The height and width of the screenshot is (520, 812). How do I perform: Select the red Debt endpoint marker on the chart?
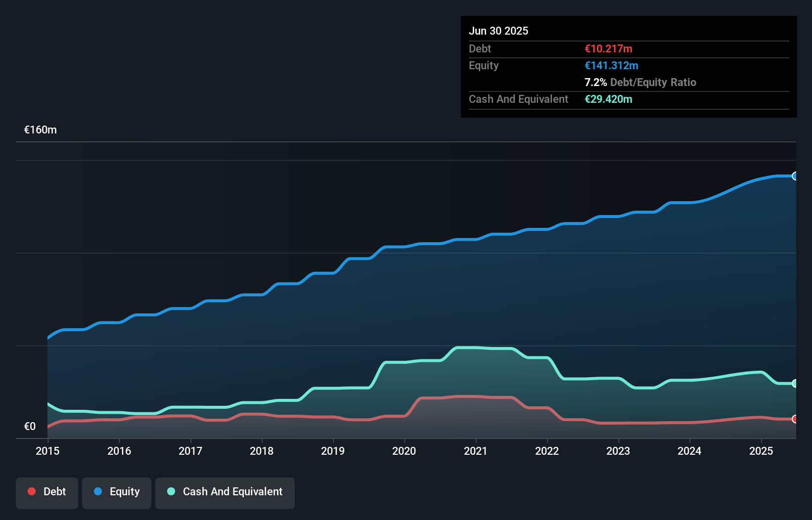pos(795,419)
